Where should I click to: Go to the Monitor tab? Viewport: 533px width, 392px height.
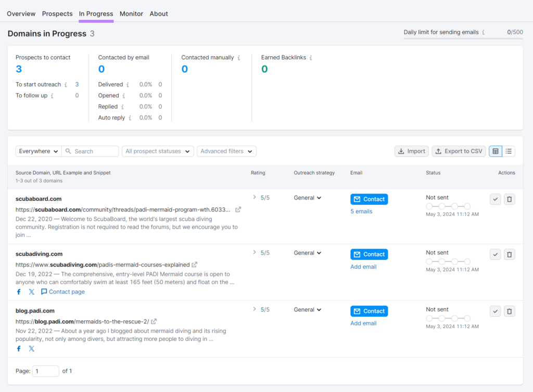pyautogui.click(x=131, y=14)
